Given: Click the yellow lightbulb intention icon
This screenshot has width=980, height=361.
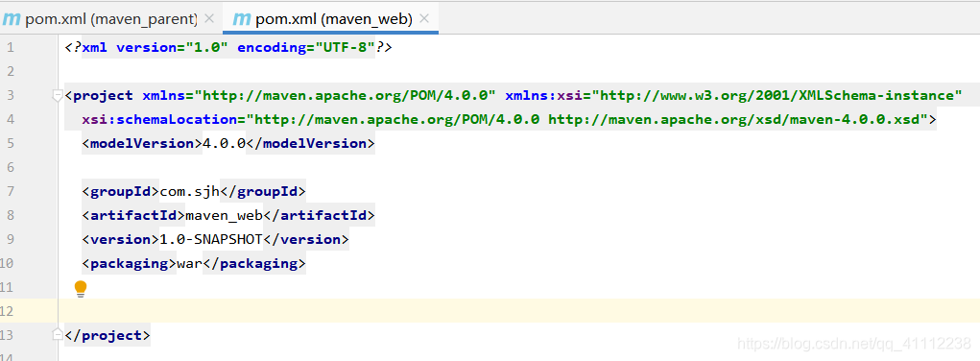Looking at the screenshot, I should click(81, 288).
